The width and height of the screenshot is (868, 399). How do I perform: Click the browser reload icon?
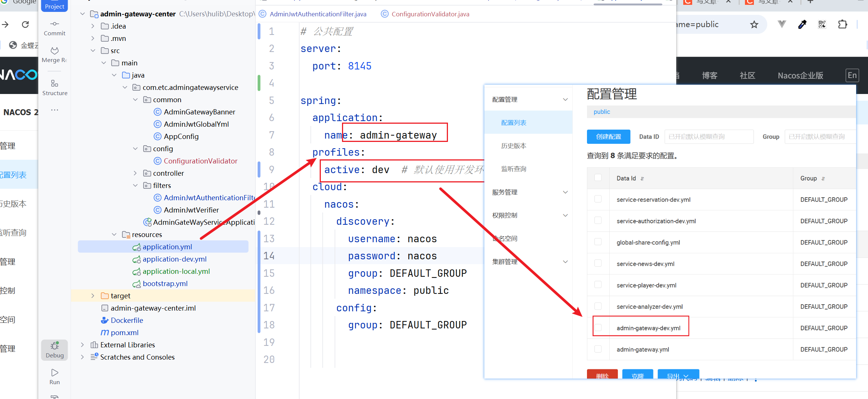point(25,25)
